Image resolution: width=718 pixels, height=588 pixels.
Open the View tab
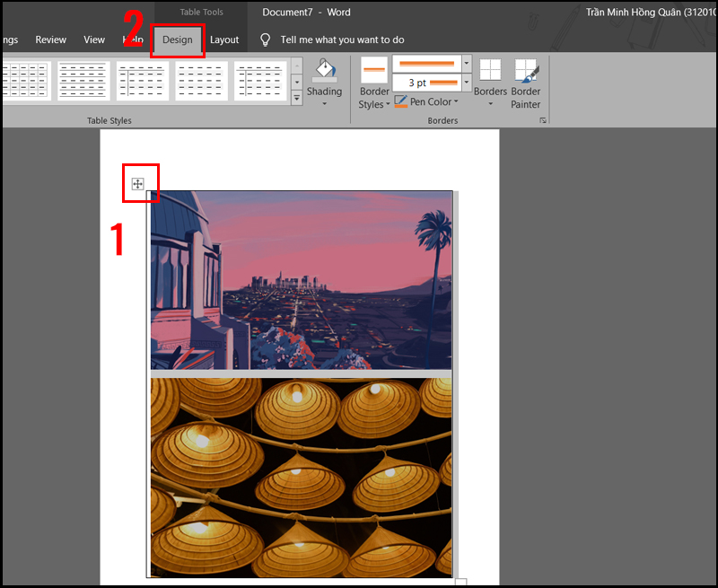(x=94, y=39)
